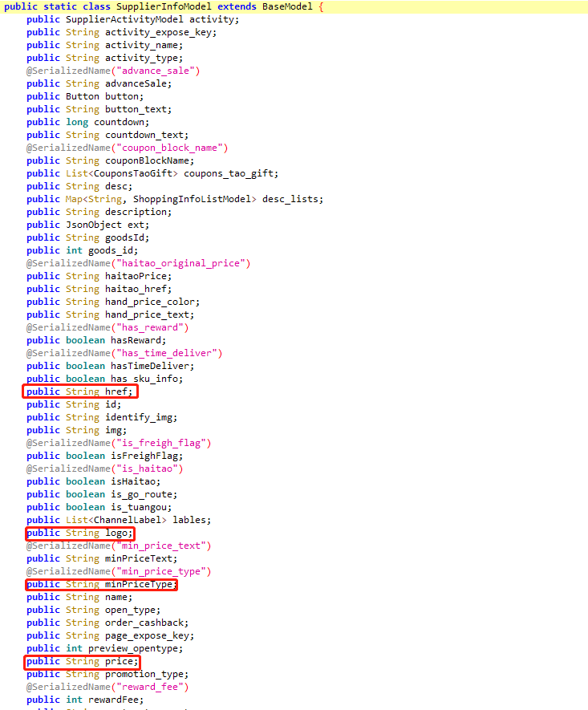Click on 'public int preview_opentype;'

pos(104,648)
